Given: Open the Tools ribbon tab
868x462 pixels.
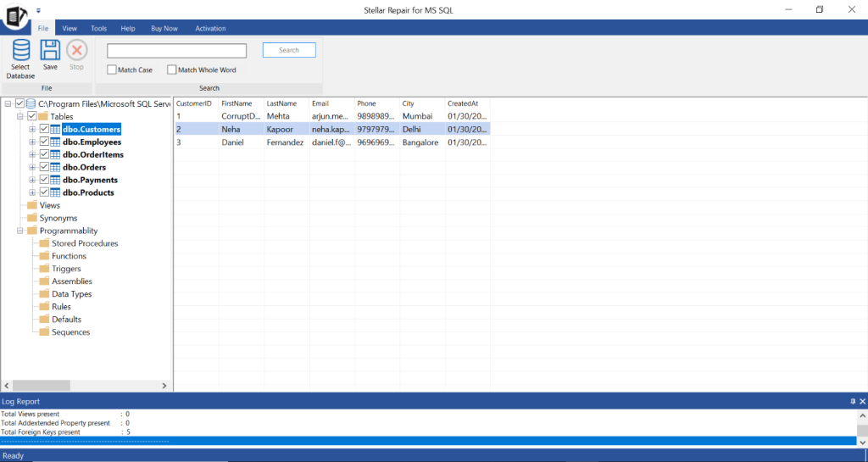Looking at the screenshot, I should click(x=98, y=28).
